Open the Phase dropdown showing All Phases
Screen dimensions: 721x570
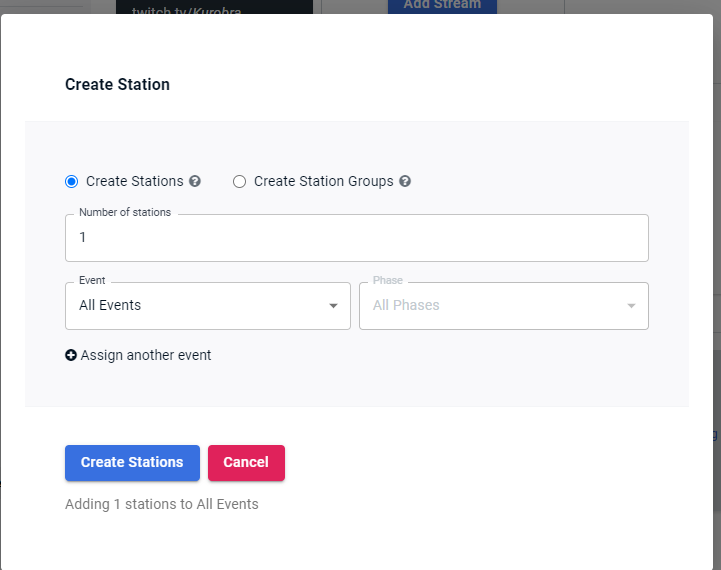504,306
